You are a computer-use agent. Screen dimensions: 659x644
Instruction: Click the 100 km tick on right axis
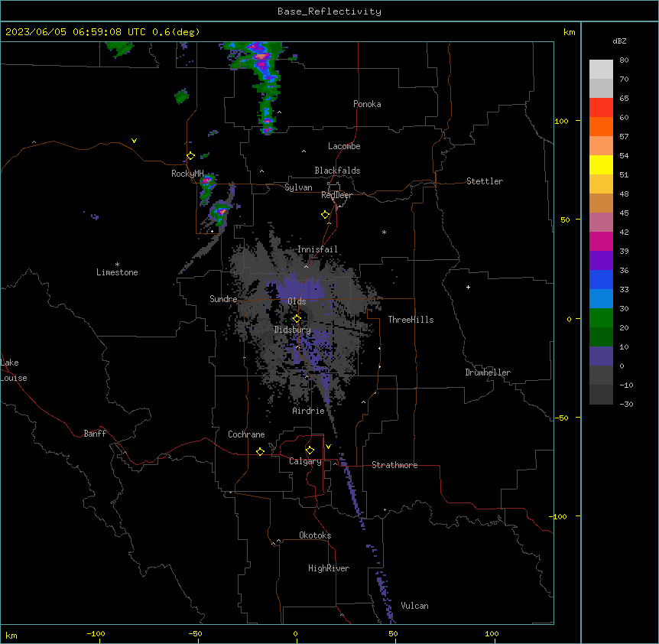(561, 121)
